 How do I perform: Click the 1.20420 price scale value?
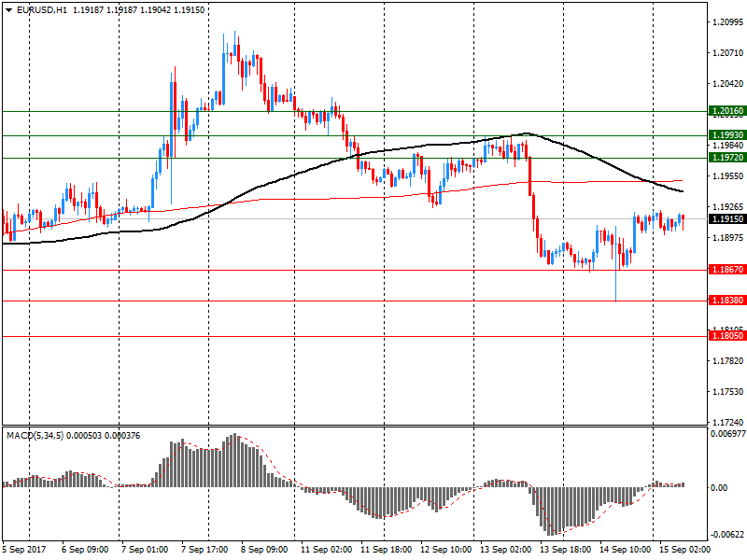point(728,84)
